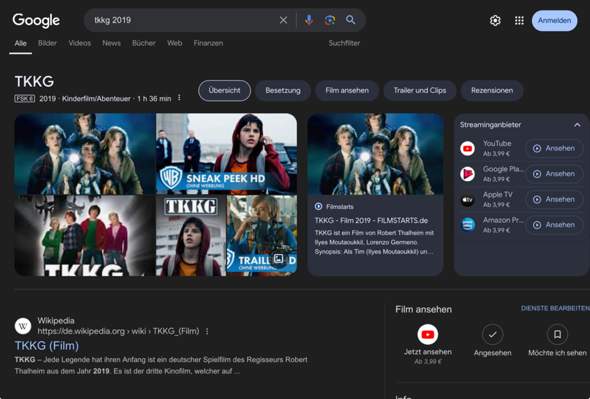Open the Sneak Peek HD thumbnail
Screen dimensions: 590x399
coord(227,154)
